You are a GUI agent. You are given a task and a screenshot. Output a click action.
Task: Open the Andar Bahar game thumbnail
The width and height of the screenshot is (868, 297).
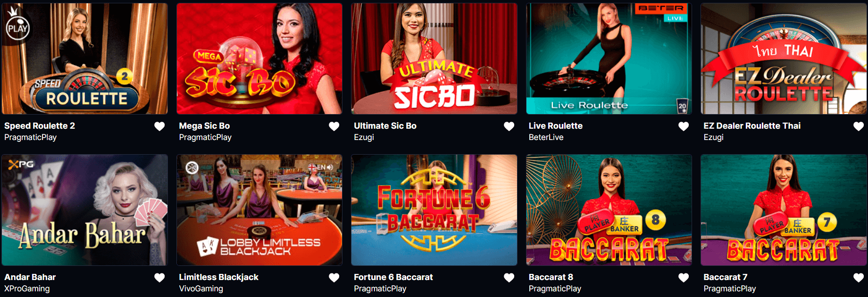pyautogui.click(x=85, y=210)
